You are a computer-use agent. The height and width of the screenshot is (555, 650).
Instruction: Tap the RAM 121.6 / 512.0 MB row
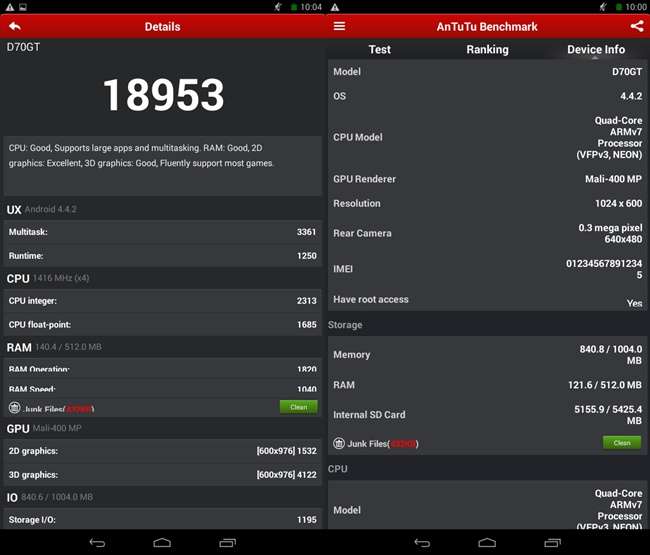point(488,385)
